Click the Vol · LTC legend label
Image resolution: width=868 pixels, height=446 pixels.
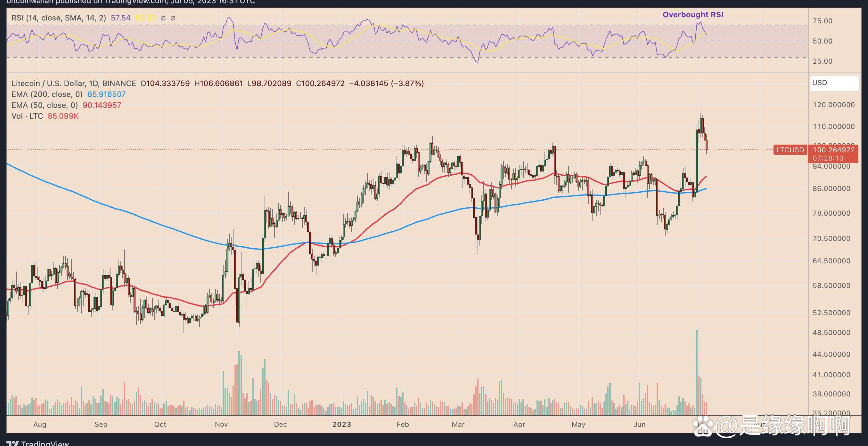click(27, 116)
